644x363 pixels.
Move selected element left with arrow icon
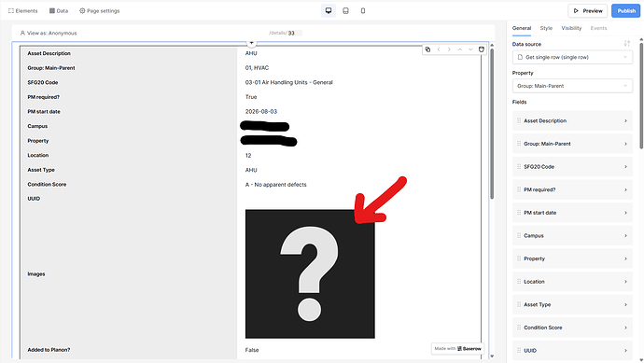tap(439, 49)
